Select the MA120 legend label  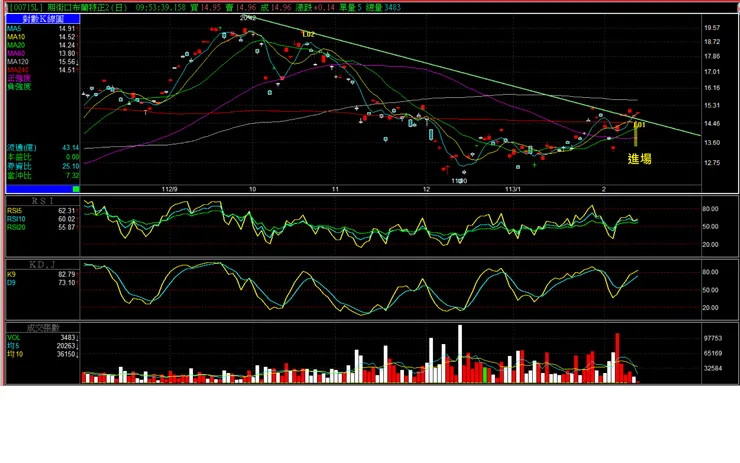[x=18, y=62]
